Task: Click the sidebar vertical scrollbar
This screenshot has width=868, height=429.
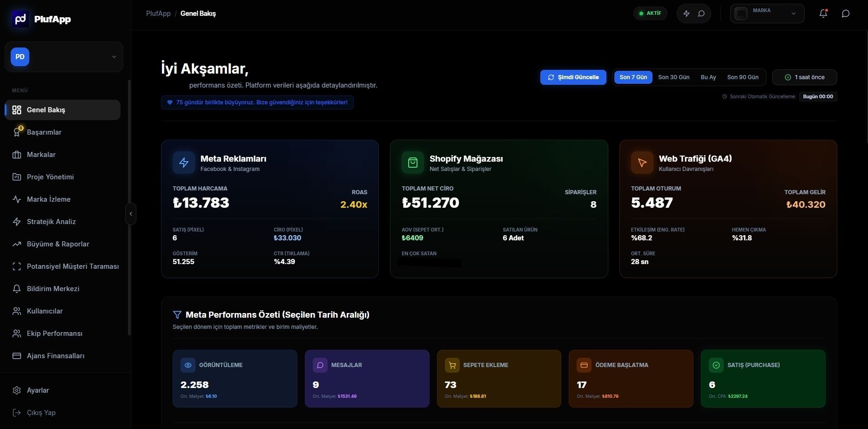Action: click(x=129, y=207)
